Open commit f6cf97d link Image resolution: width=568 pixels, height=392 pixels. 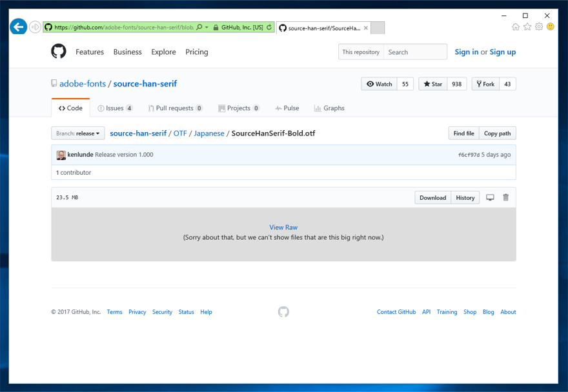pyautogui.click(x=469, y=155)
